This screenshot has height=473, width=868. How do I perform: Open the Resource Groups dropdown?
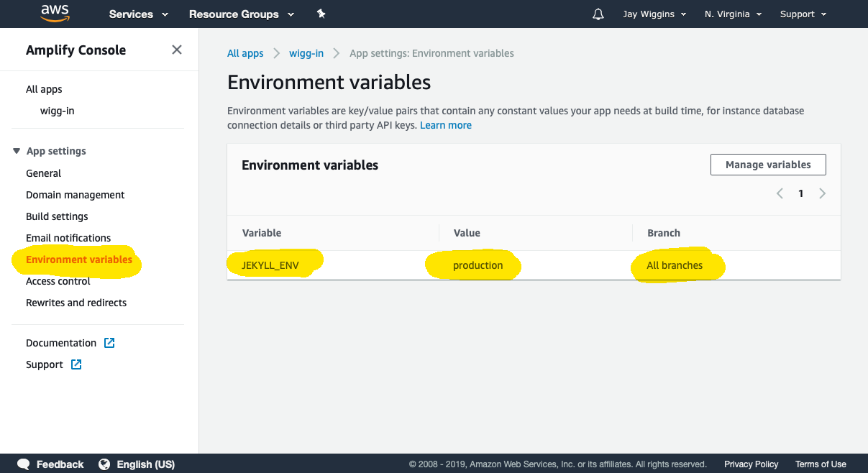[x=242, y=14]
